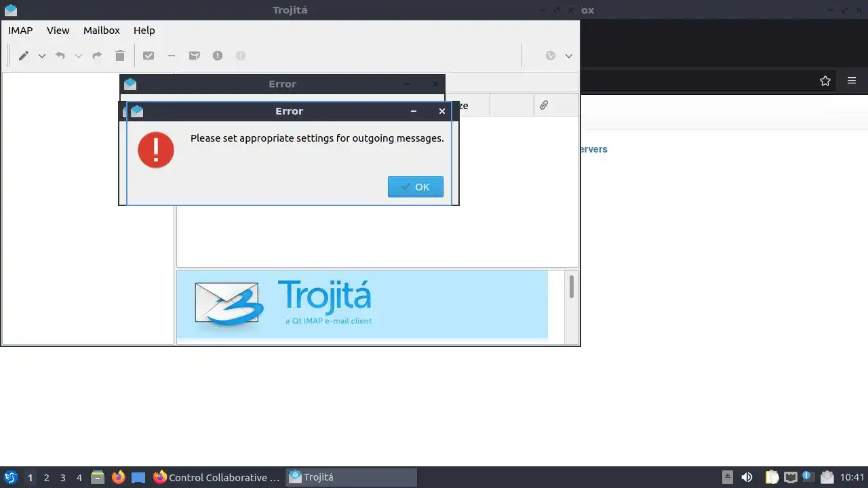Click the removable media tray icon
Image resolution: width=868 pixels, height=488 pixels.
pyautogui.click(x=727, y=477)
